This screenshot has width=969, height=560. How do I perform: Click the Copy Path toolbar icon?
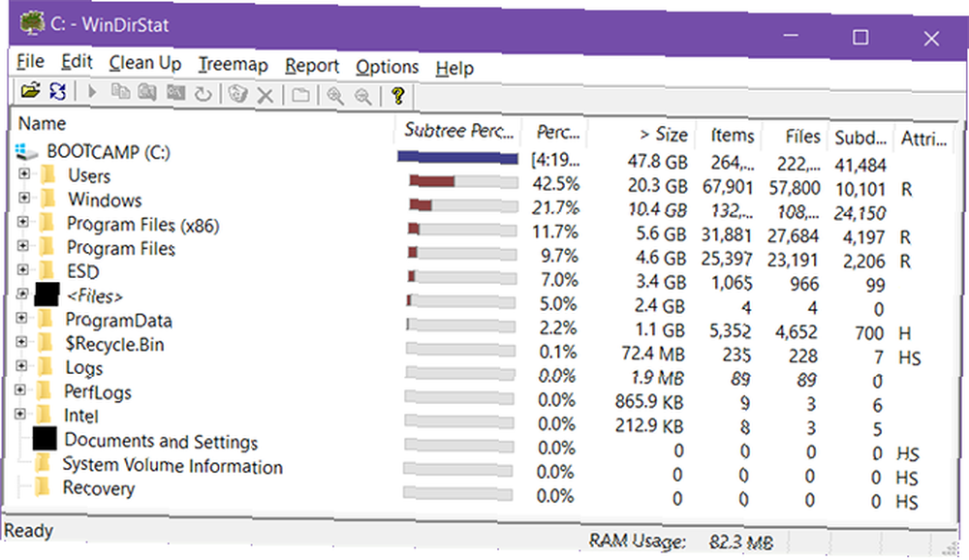click(120, 92)
